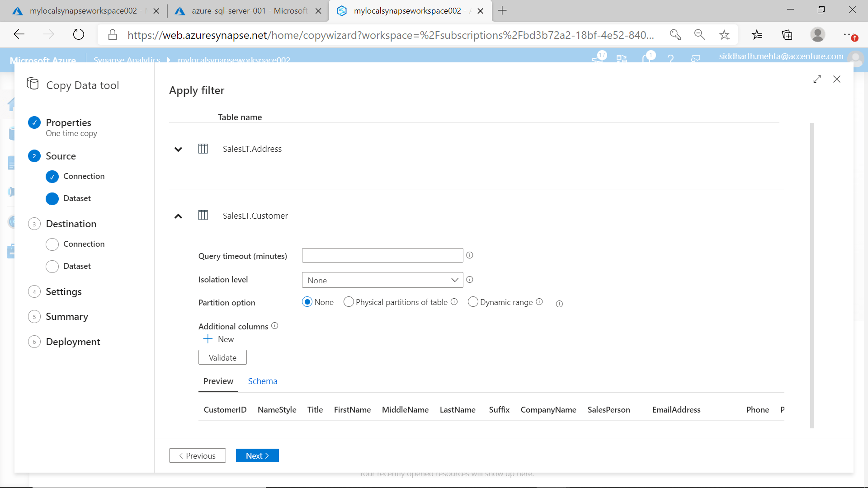The height and width of the screenshot is (488, 868).
Task: Expand SalesLT.Address table row
Action: coord(178,149)
